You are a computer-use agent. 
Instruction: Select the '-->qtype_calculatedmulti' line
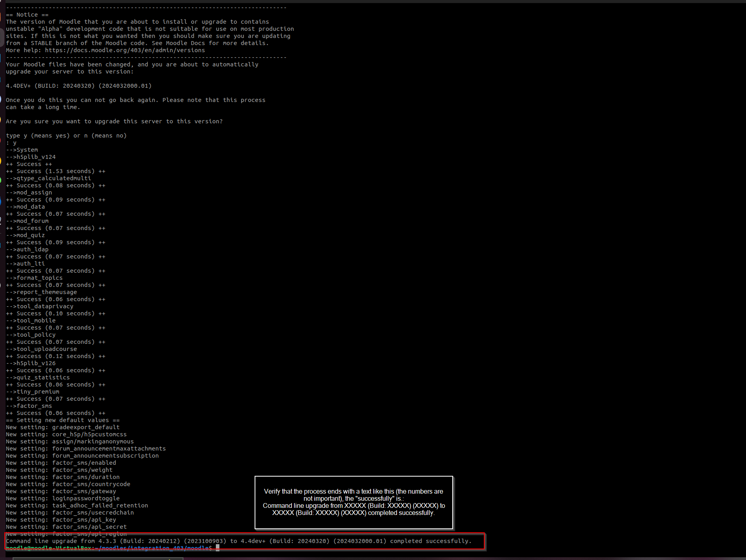coord(49,178)
